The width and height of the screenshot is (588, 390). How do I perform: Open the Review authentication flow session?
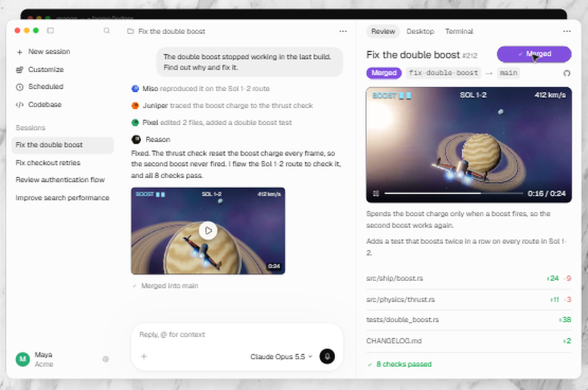click(x=60, y=180)
